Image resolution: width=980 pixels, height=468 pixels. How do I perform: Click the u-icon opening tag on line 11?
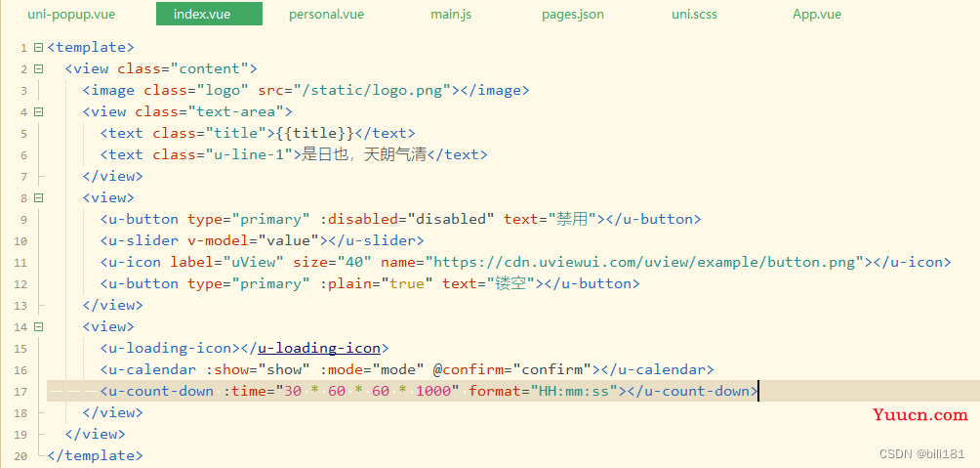tap(131, 262)
